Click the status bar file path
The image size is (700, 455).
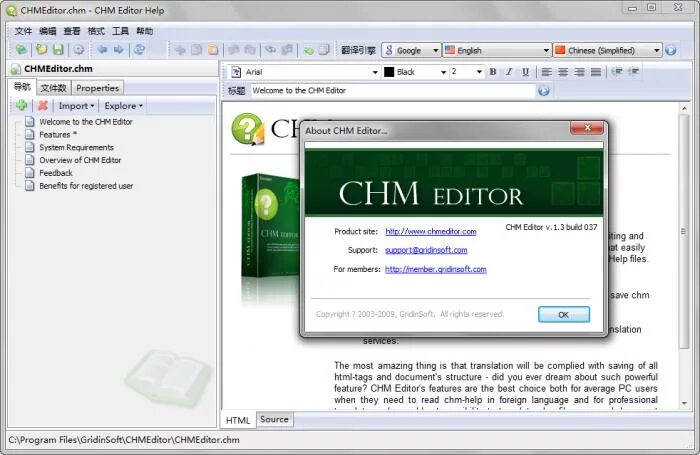pos(124,440)
